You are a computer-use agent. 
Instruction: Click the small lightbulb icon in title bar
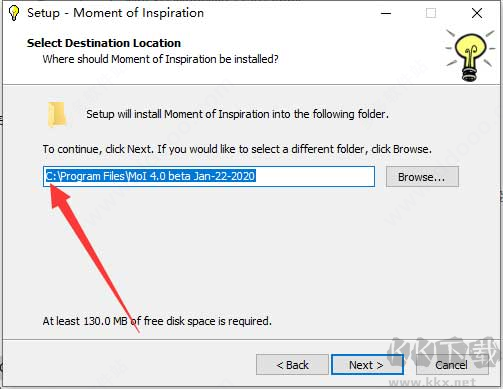coord(14,13)
